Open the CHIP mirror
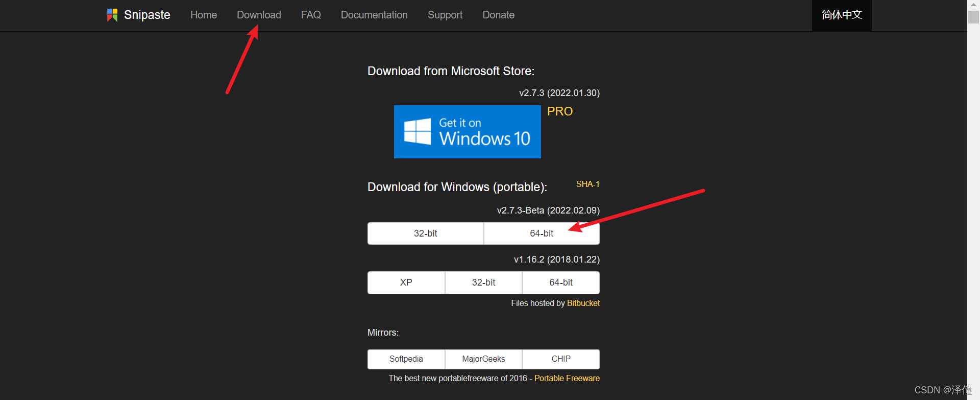 [x=561, y=359]
